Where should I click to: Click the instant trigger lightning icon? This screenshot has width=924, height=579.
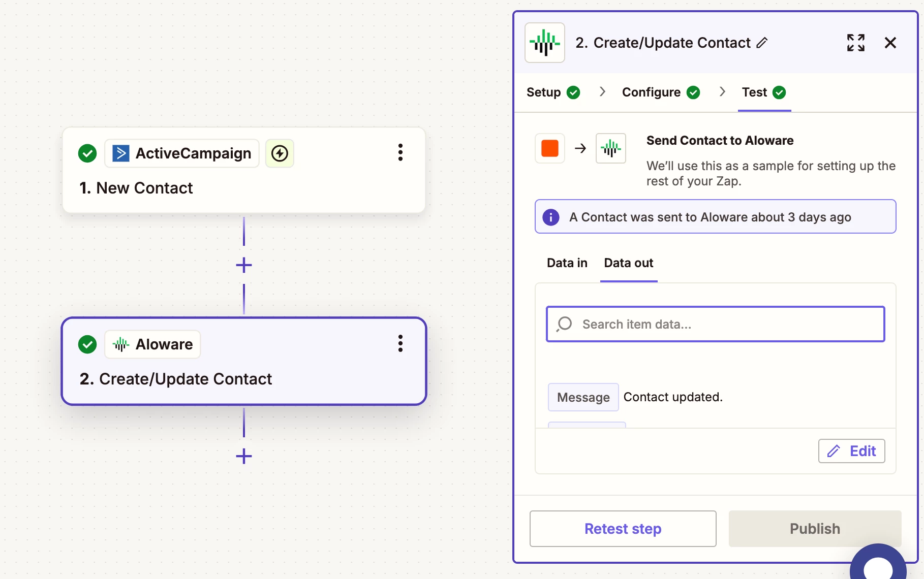[x=280, y=153]
